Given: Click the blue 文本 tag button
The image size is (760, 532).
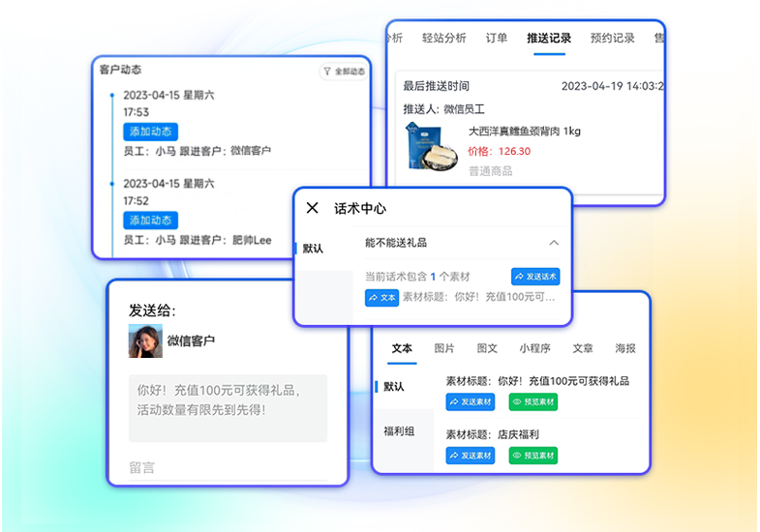Looking at the screenshot, I should tap(382, 298).
